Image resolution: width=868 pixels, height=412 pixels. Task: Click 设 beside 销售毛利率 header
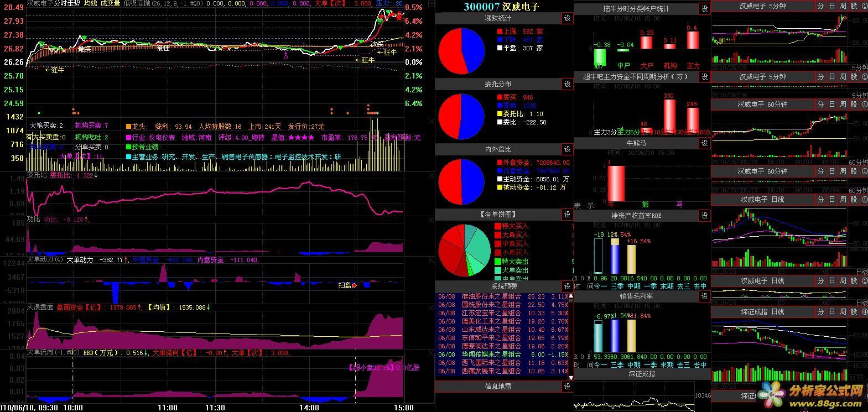coord(704,296)
